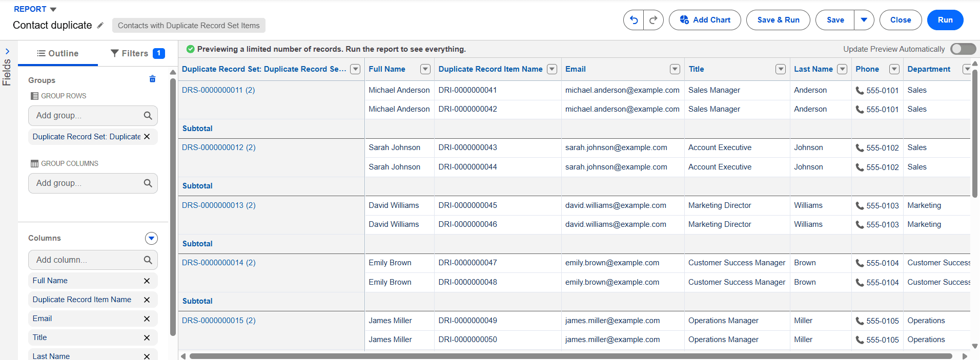
Task: Open Full Name column header menu
Action: (x=425, y=69)
